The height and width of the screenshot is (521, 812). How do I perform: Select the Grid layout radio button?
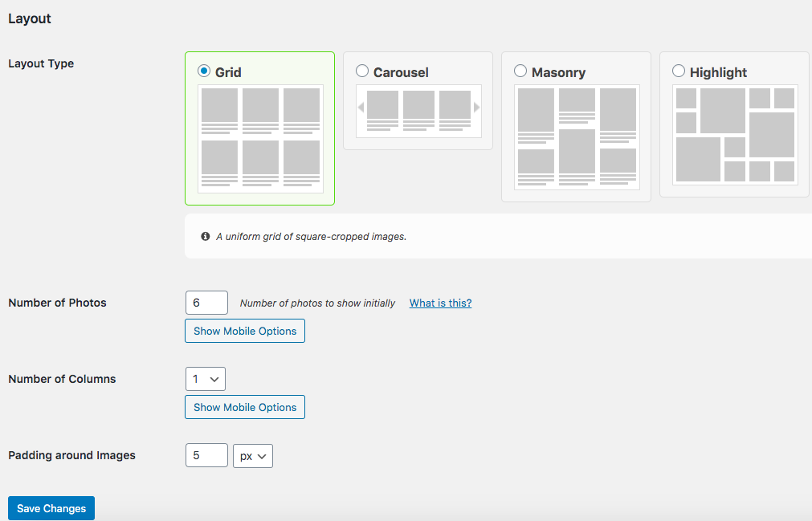tap(204, 71)
